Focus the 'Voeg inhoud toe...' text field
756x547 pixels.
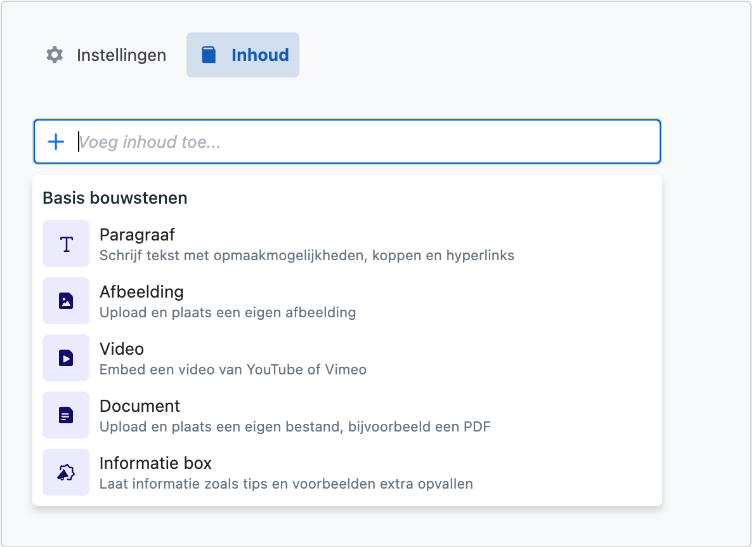pos(368,142)
